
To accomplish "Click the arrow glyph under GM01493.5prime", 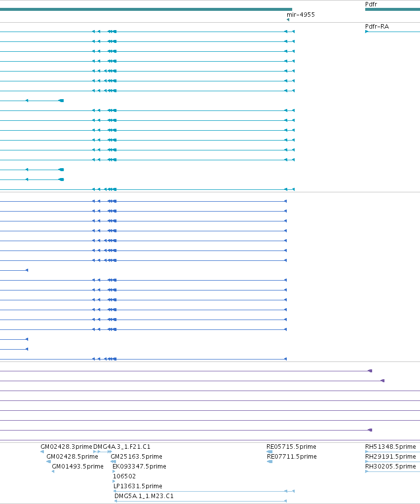I will click(53, 471).
